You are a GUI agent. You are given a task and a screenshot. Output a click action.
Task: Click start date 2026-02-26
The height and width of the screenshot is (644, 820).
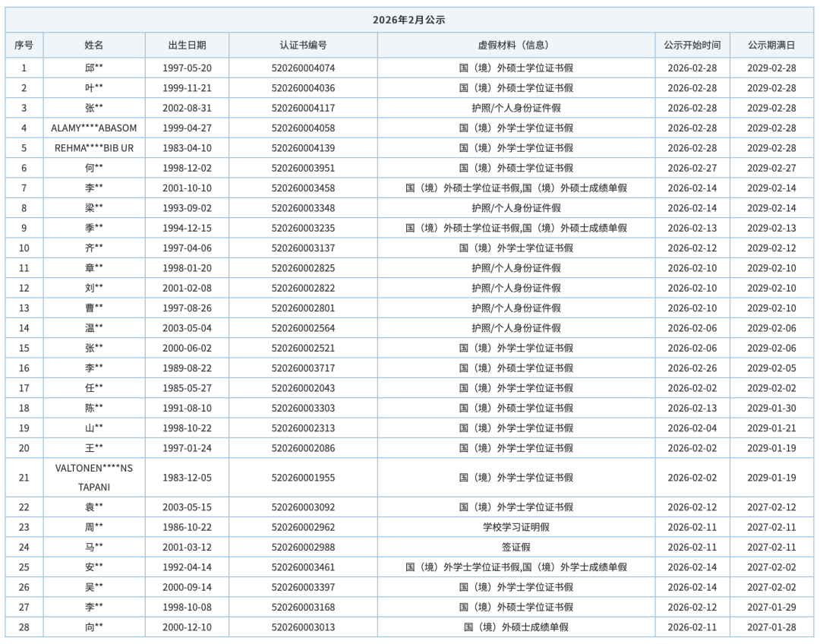click(692, 368)
